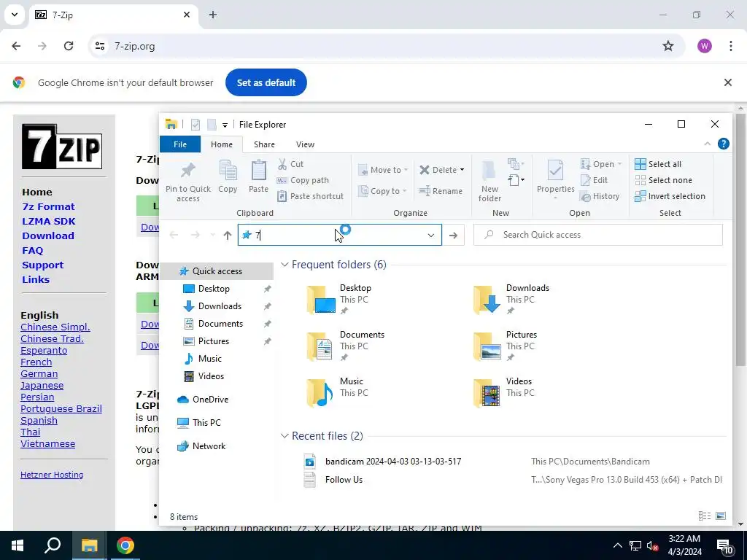Image resolution: width=747 pixels, height=560 pixels.
Task: Click in the Search Quick access box
Action: [x=598, y=236]
